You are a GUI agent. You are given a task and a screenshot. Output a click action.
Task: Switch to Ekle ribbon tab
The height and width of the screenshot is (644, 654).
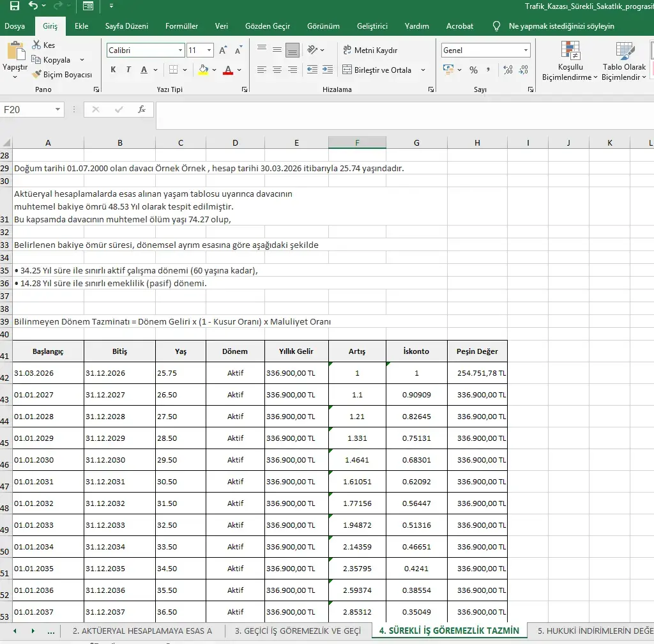(x=81, y=26)
